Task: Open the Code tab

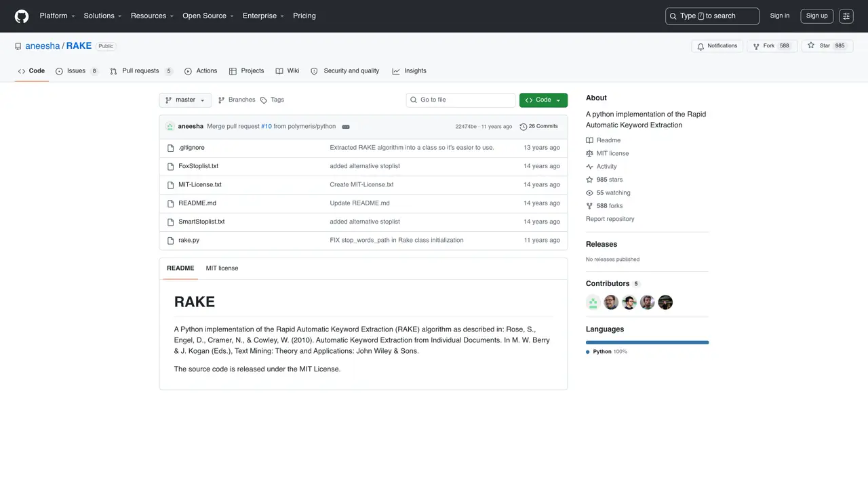Action: pos(31,71)
